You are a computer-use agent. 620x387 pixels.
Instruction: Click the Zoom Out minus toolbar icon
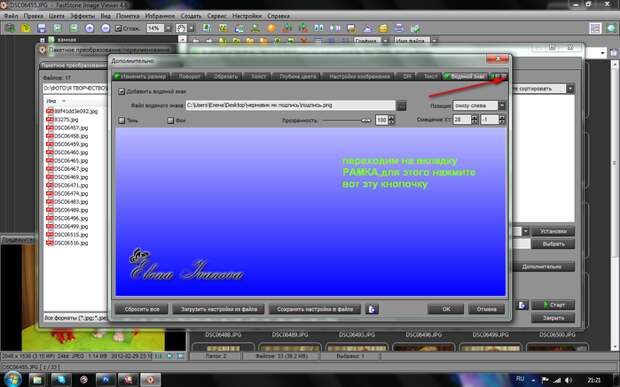106,28
